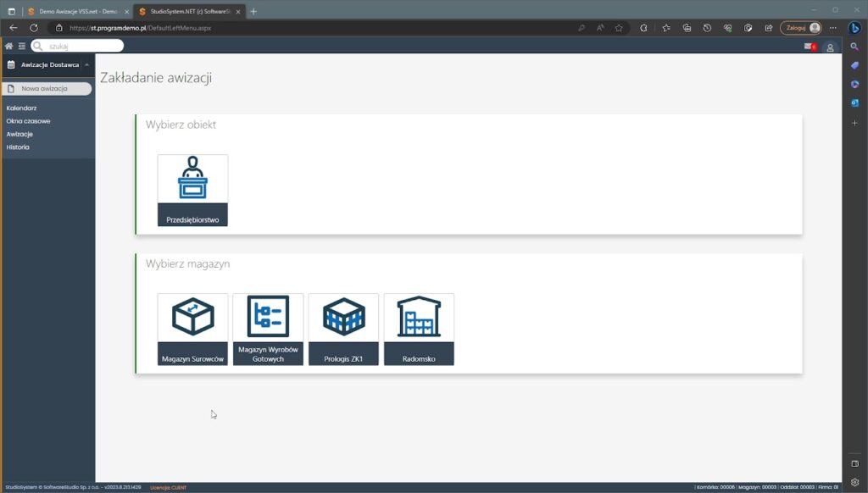Click the Nowa awizacja button
The width and height of the screenshot is (868, 493).
tap(47, 88)
